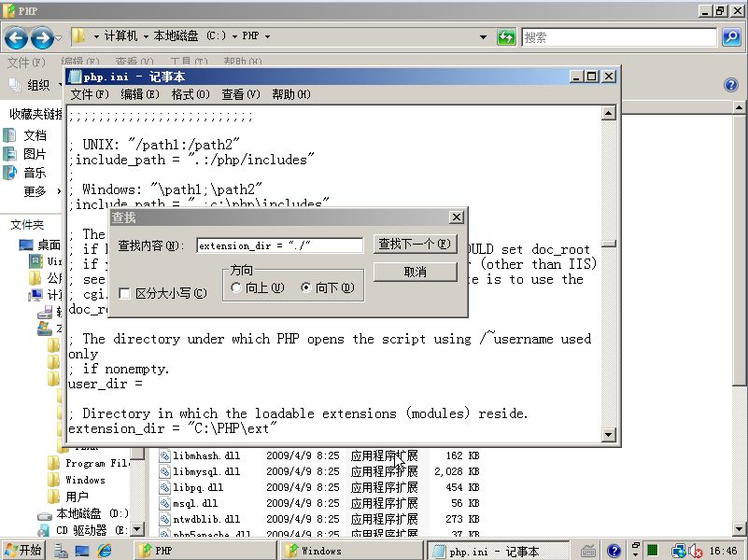Switch to Windows taskbar window button
The width and height of the screenshot is (748, 560).
[x=352, y=551]
